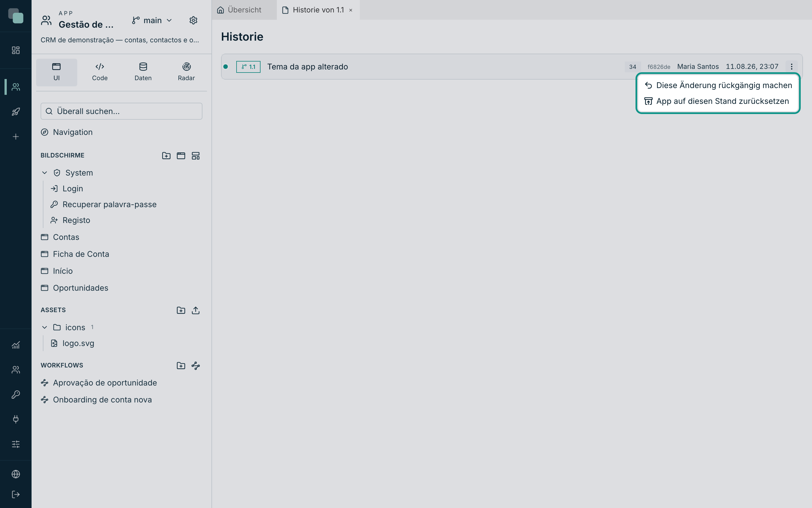Upload an asset in Assets section
Image resolution: width=812 pixels, height=508 pixels.
(x=196, y=310)
